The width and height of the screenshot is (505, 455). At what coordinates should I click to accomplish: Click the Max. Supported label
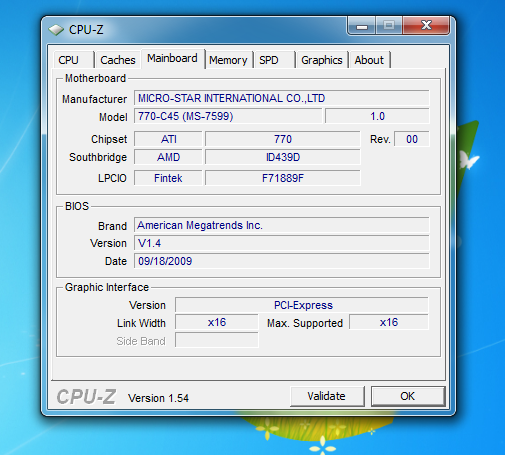[x=305, y=323]
